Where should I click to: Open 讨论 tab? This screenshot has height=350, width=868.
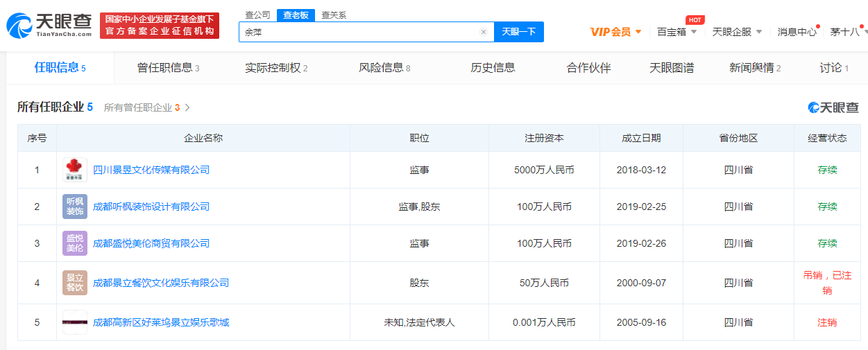click(833, 67)
